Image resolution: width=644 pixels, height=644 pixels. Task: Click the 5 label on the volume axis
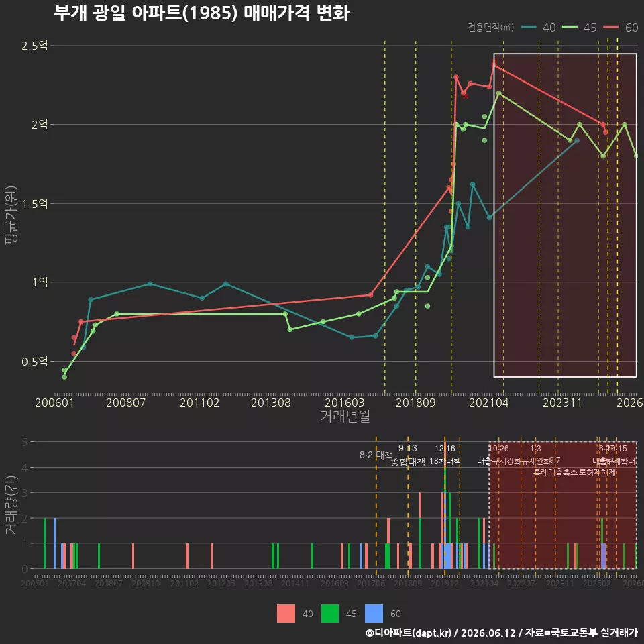pos(25,442)
